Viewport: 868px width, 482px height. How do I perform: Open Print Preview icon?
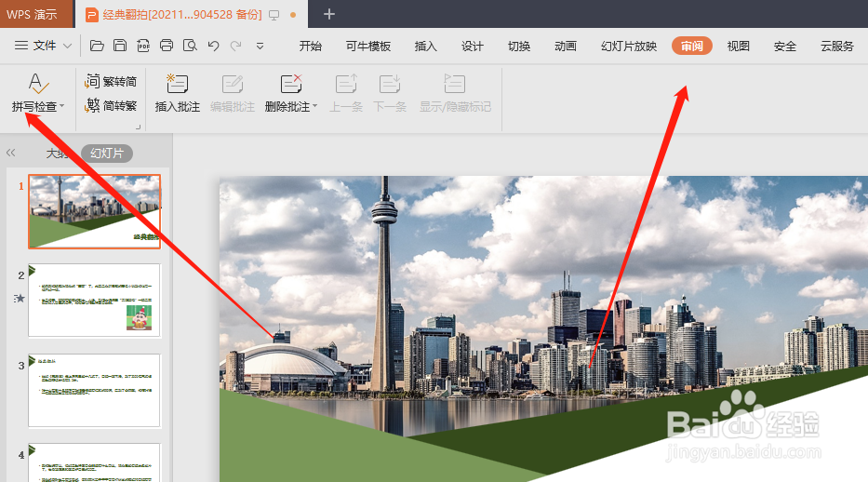pos(190,46)
